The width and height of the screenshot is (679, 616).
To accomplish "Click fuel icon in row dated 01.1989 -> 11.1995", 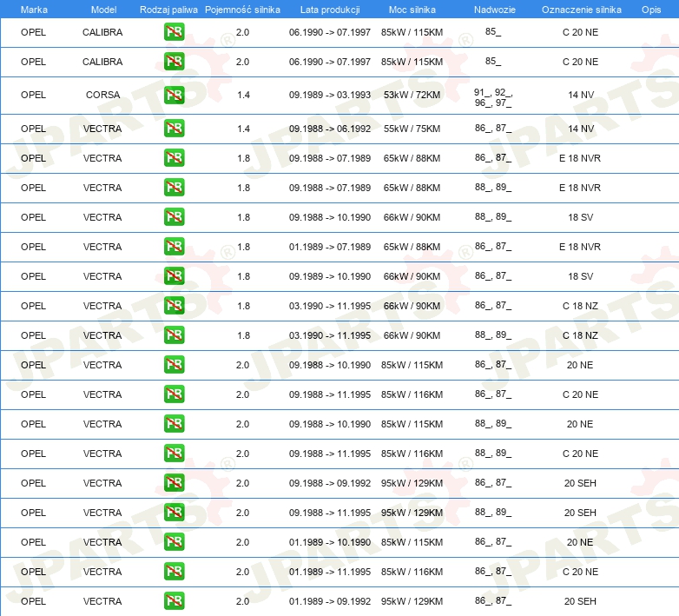I will pos(174,572).
